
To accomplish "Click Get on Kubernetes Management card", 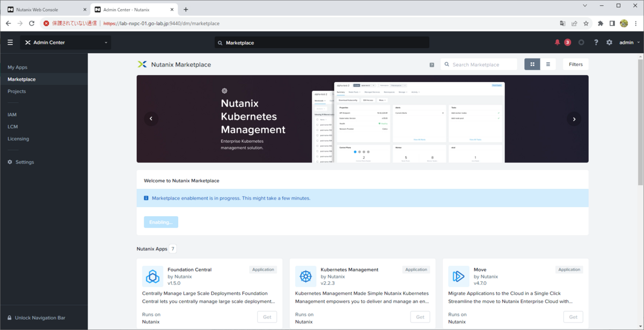I will pos(420,317).
